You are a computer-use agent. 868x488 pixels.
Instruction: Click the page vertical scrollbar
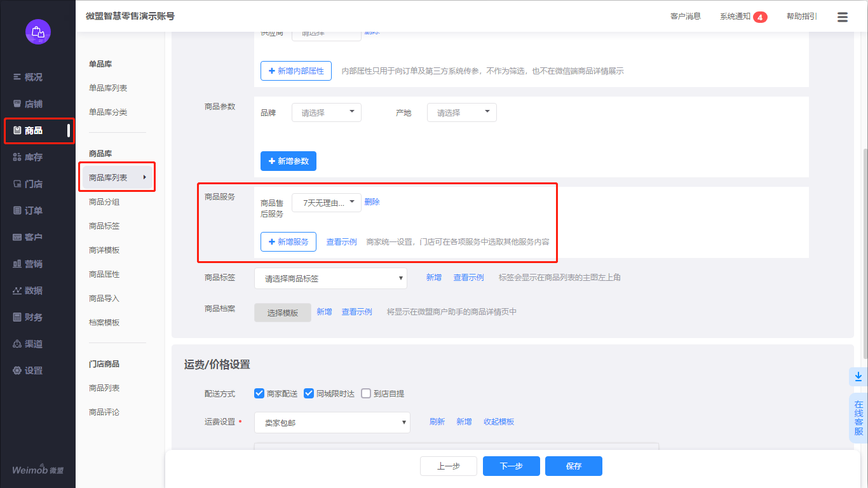pos(865,254)
